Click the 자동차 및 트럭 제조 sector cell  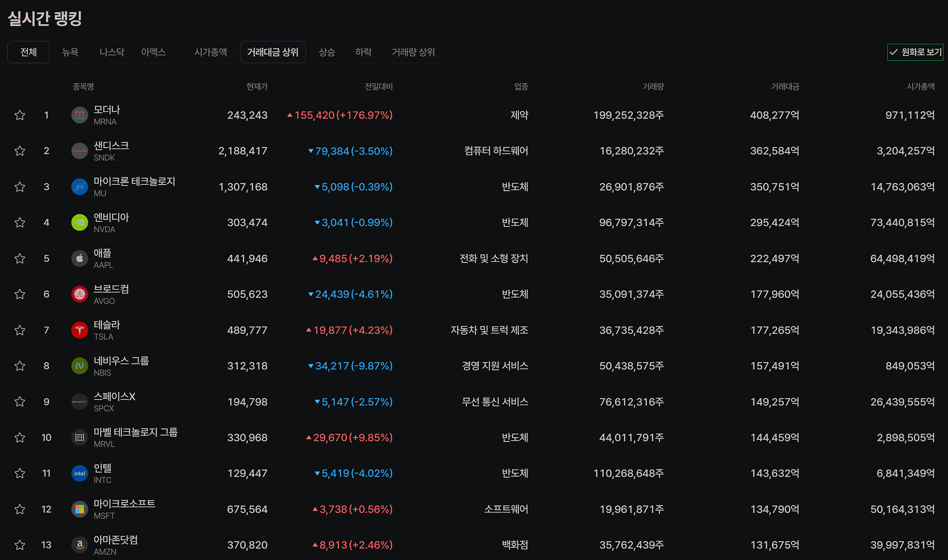[489, 330]
